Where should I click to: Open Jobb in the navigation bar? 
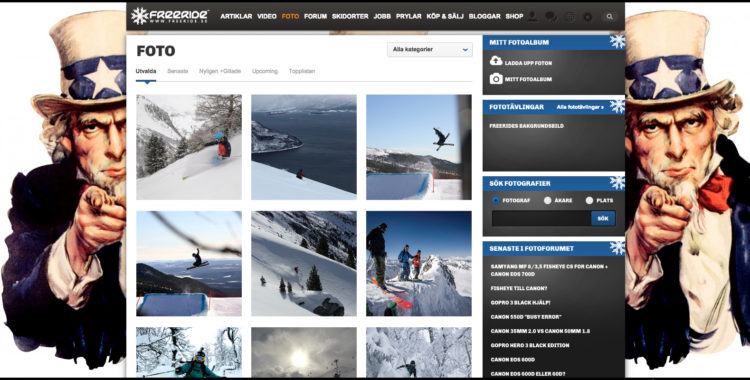click(382, 16)
